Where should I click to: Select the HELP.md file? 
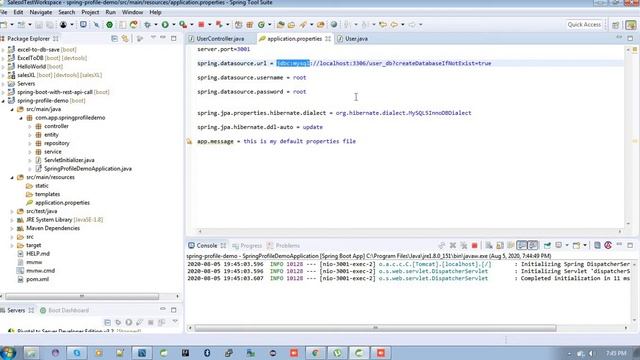coord(38,253)
